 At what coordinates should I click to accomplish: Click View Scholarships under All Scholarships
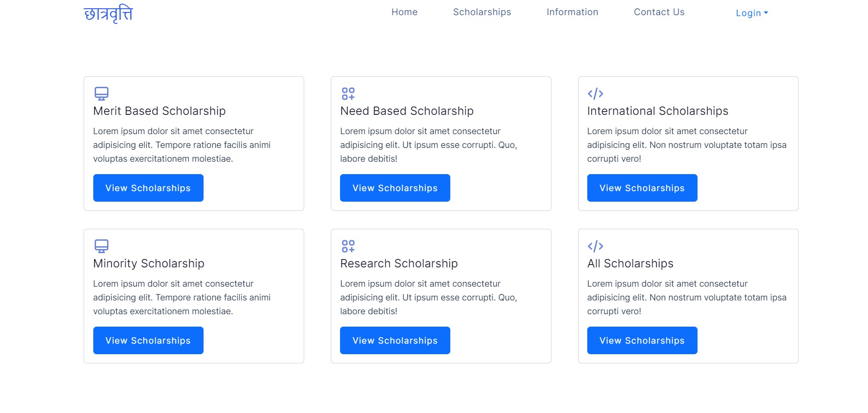point(642,340)
